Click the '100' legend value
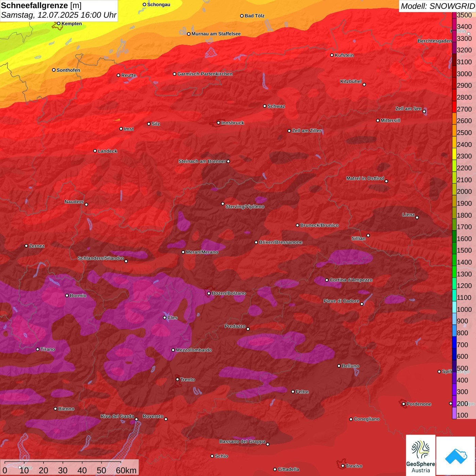 (463, 415)
